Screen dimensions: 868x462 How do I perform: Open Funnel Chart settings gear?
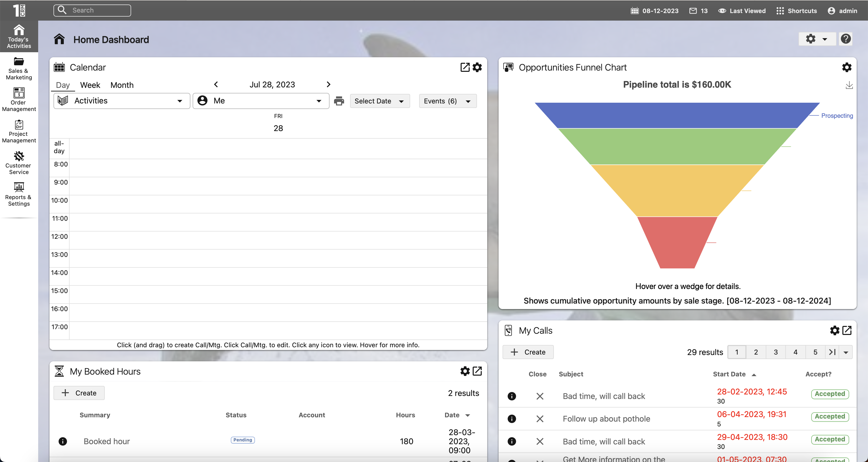(846, 67)
